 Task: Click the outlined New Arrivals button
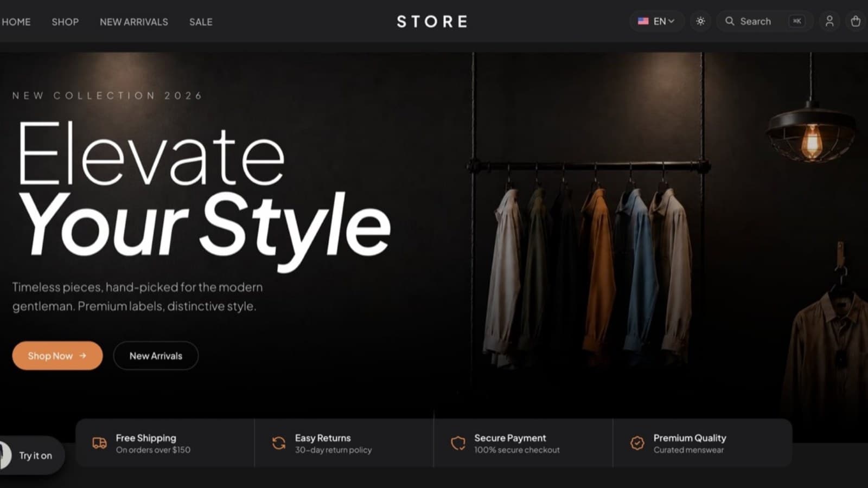(x=156, y=356)
